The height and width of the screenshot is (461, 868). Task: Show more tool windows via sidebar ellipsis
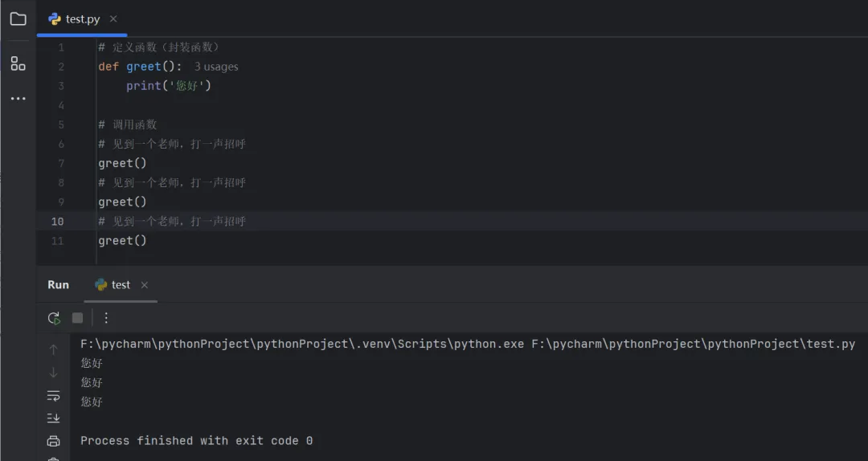pos(18,99)
